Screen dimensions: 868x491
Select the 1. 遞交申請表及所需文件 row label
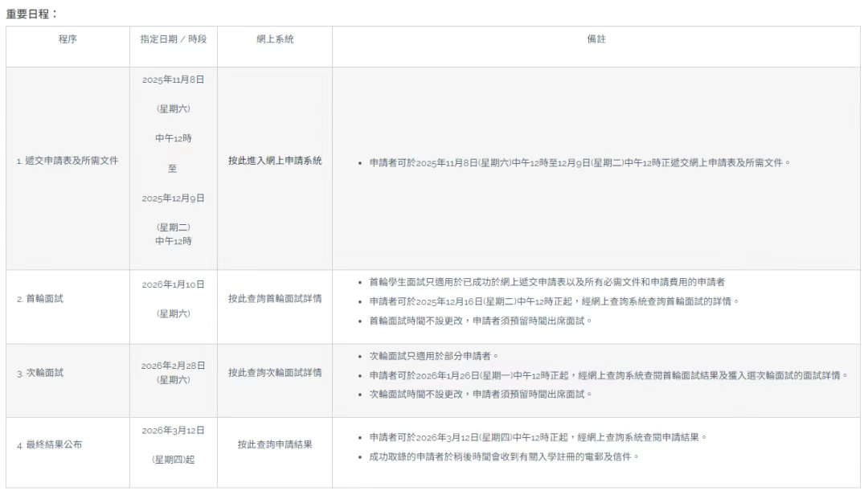(x=68, y=161)
